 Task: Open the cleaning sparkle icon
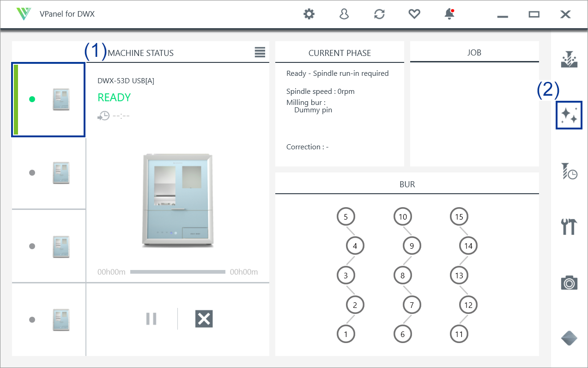click(x=569, y=115)
